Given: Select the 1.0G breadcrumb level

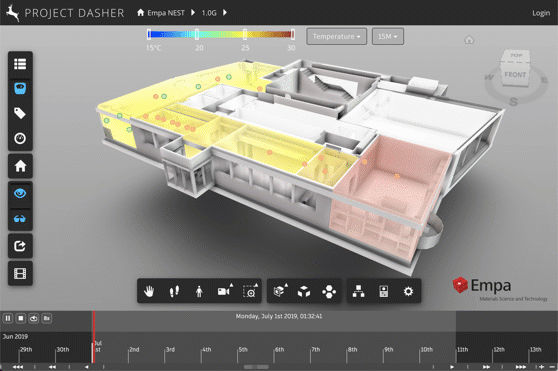Looking at the screenshot, I should pos(209,13).
